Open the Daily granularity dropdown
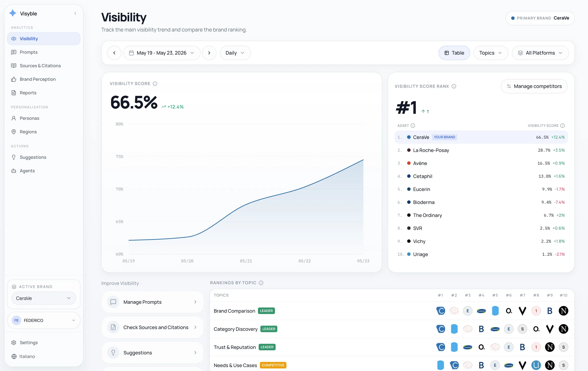This screenshot has height=371, width=588. (235, 53)
